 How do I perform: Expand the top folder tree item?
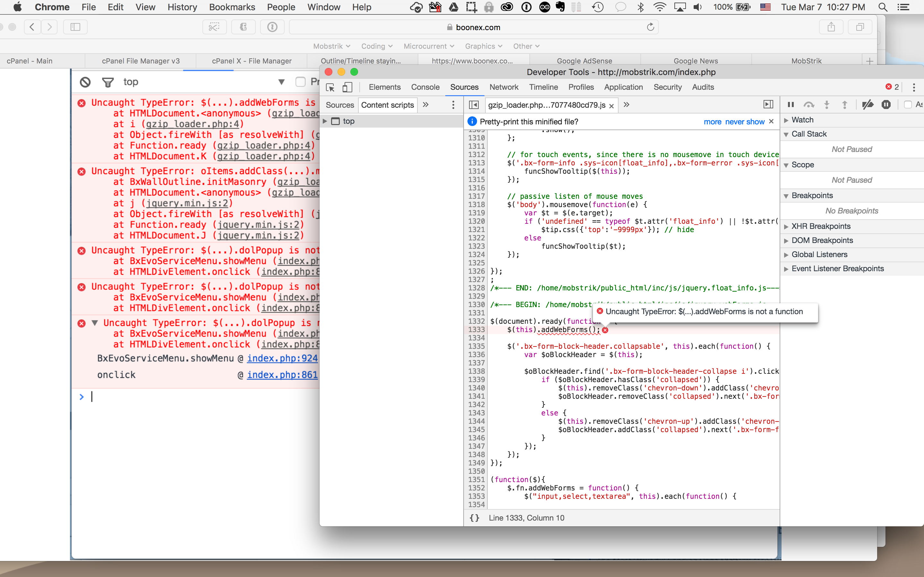tap(325, 121)
